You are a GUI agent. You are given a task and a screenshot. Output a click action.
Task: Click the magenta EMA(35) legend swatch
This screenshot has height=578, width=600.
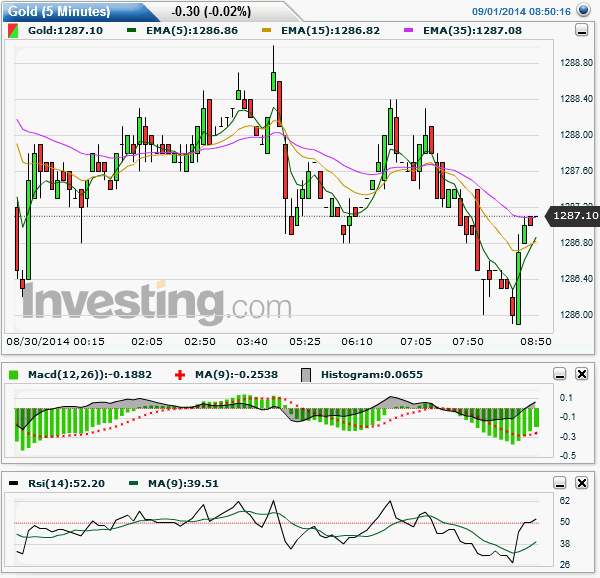(x=408, y=30)
